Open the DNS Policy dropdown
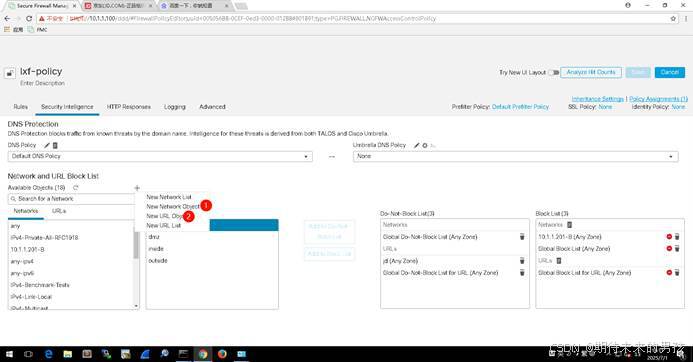Screen dimensions: 693x362 point(160,156)
